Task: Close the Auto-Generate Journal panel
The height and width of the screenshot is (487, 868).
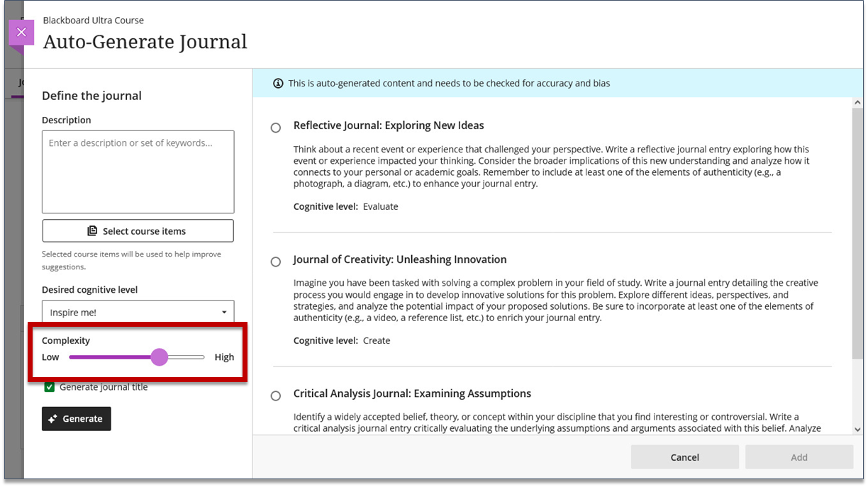Action: (21, 33)
